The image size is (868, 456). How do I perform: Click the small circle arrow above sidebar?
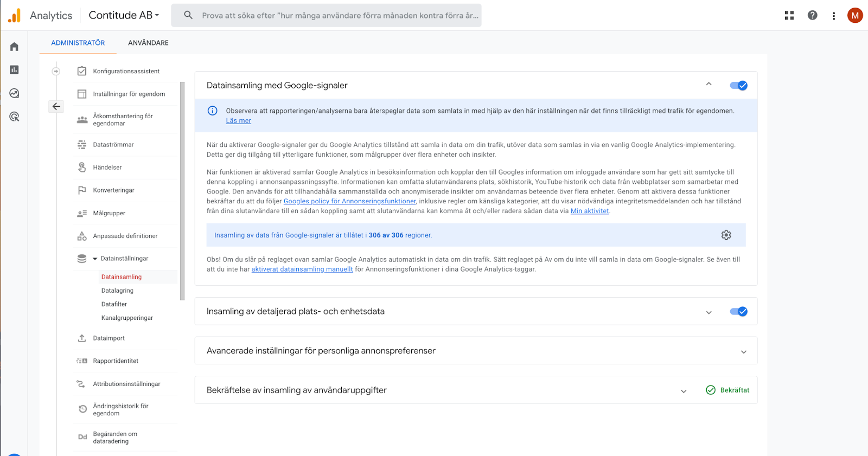click(56, 71)
